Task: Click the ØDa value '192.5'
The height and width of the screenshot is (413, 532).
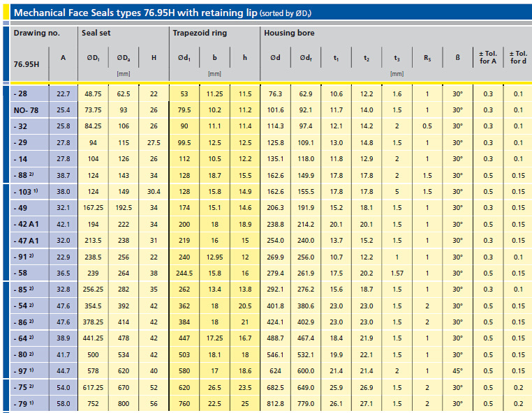Action: pyautogui.click(x=124, y=208)
